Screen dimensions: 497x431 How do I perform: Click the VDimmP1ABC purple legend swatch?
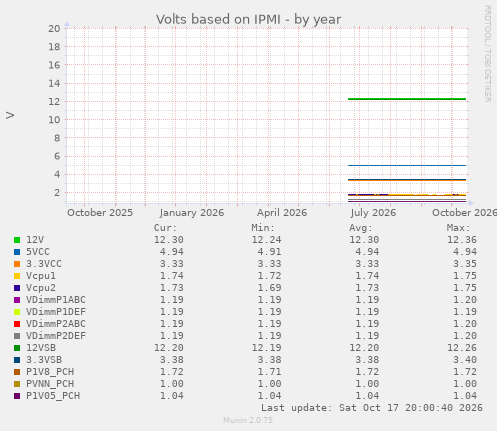17,300
